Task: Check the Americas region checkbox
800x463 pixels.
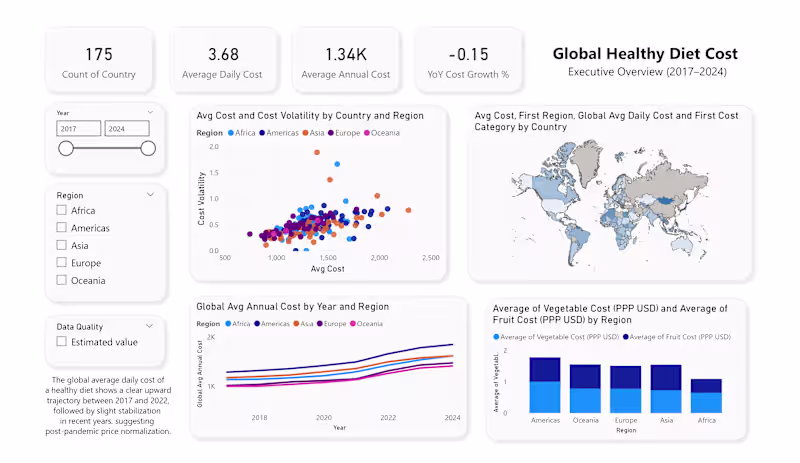Action: pyautogui.click(x=61, y=227)
